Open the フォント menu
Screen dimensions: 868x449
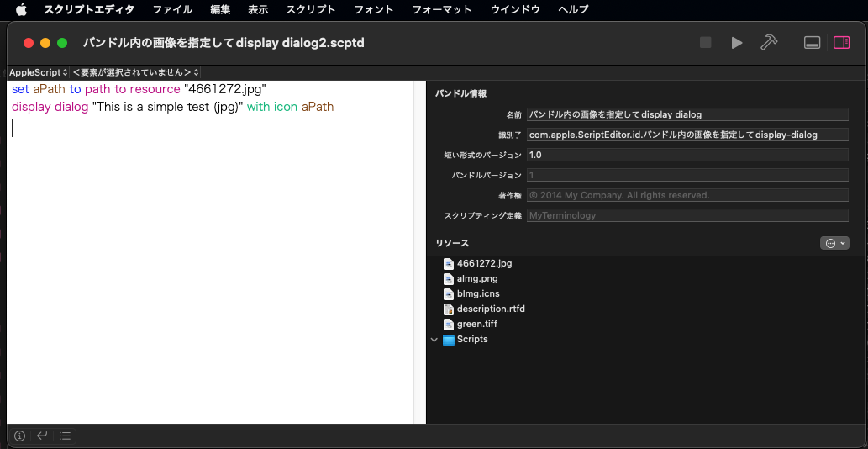coord(374,9)
